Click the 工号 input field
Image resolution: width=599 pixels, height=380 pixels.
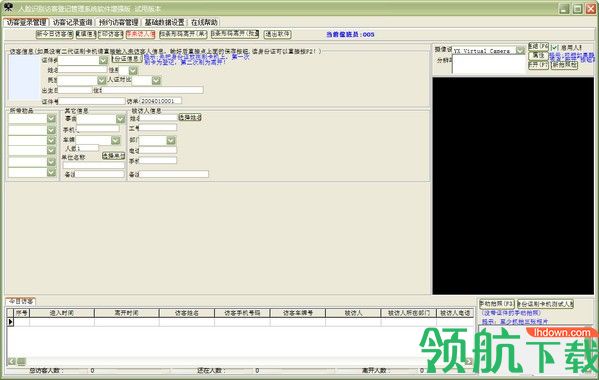pos(158,127)
